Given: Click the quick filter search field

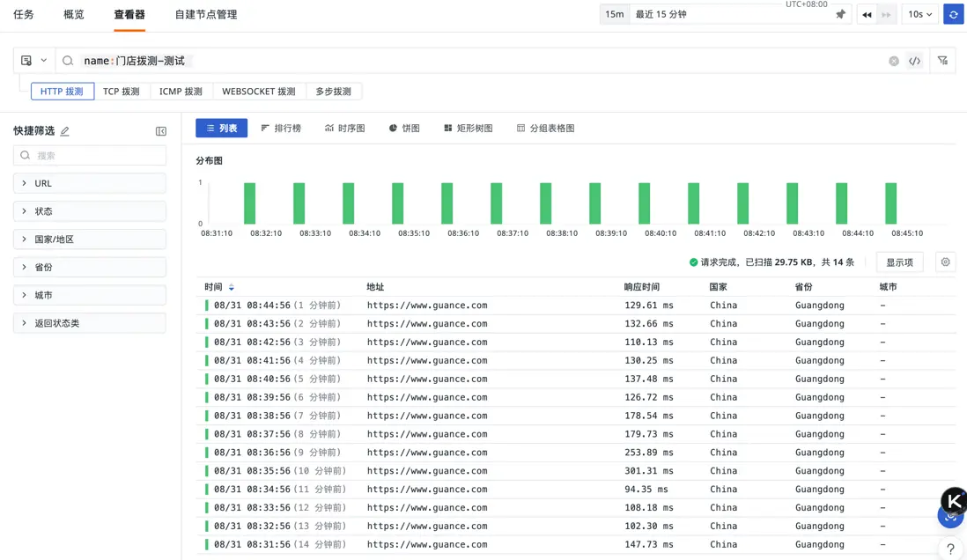Looking at the screenshot, I should 90,155.
